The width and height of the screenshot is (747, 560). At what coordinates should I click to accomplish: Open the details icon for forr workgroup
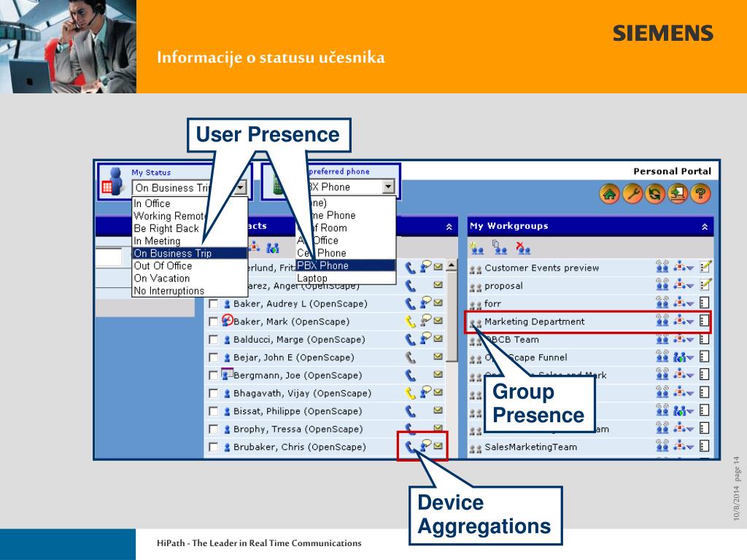pyautogui.click(x=705, y=303)
